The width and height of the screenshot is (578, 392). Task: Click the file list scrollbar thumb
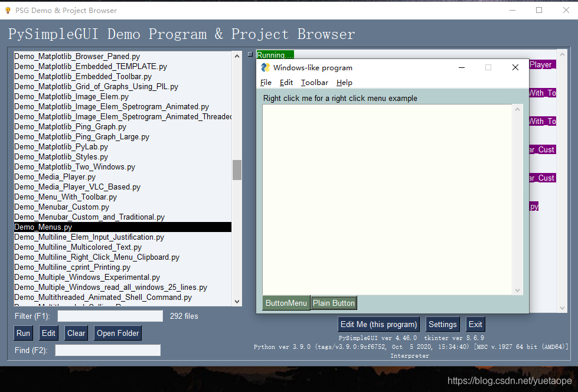pyautogui.click(x=237, y=170)
